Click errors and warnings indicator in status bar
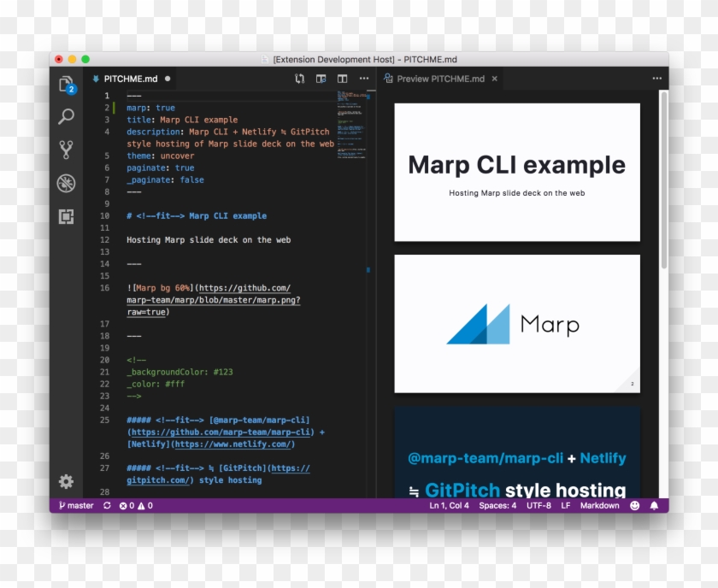 pos(135,505)
